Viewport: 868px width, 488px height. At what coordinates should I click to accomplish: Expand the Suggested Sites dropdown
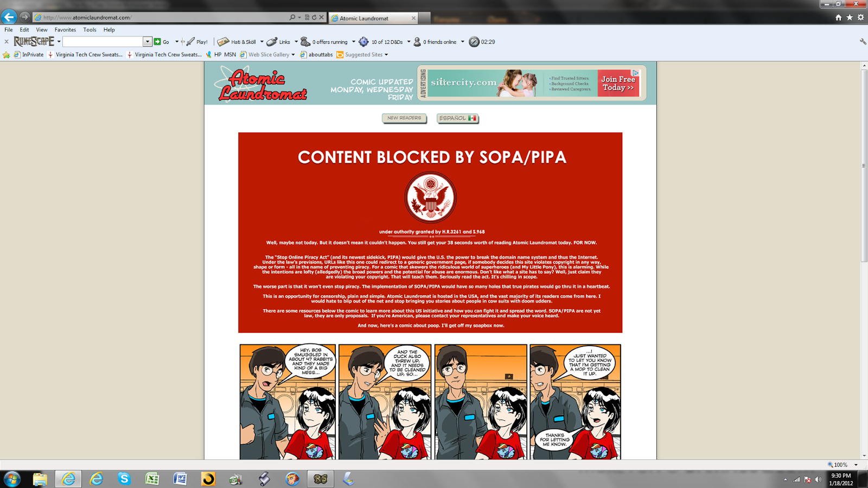386,55
